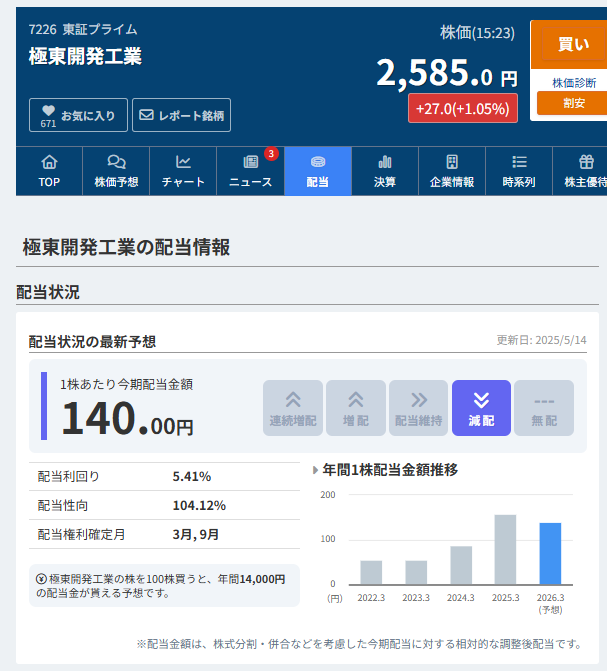Click the ※配当金額 footnote text

coord(359,644)
